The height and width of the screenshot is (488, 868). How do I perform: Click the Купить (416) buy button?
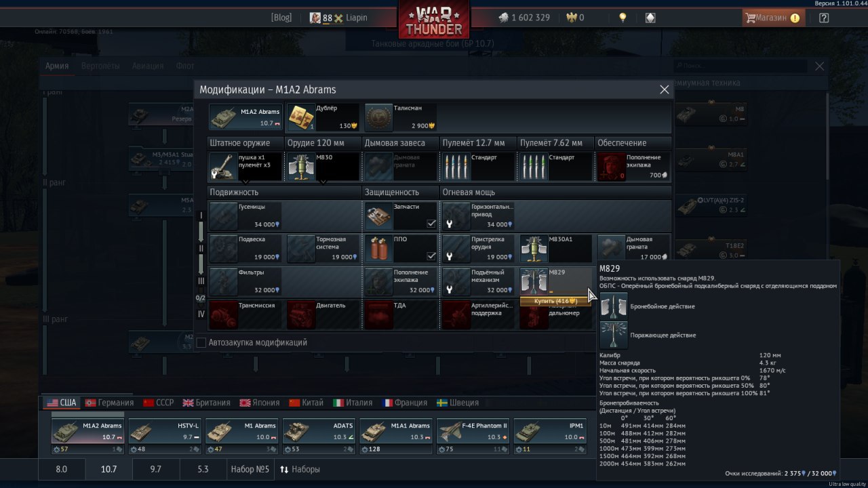click(x=555, y=300)
